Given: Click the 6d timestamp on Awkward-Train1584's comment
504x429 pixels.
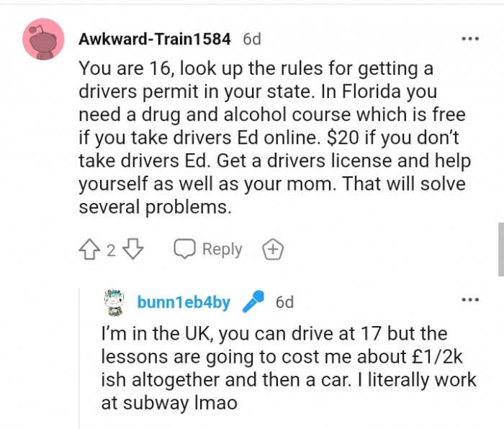Looking at the screenshot, I should [x=252, y=39].
